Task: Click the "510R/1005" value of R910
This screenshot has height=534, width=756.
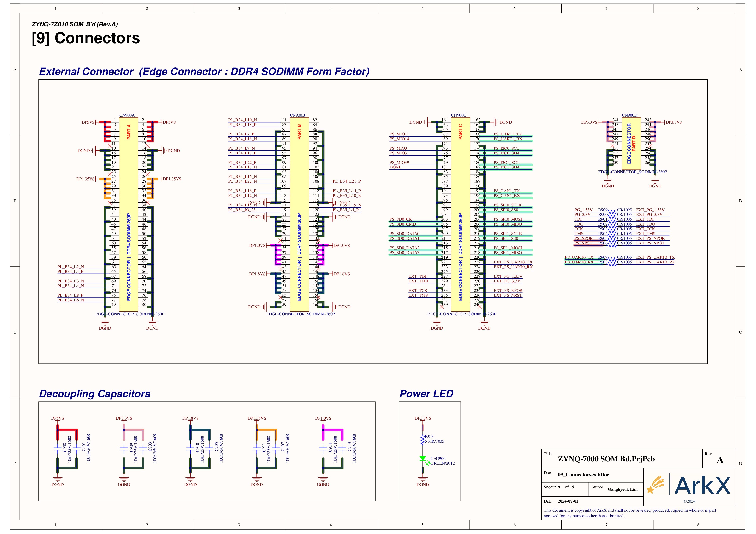Action: click(434, 441)
